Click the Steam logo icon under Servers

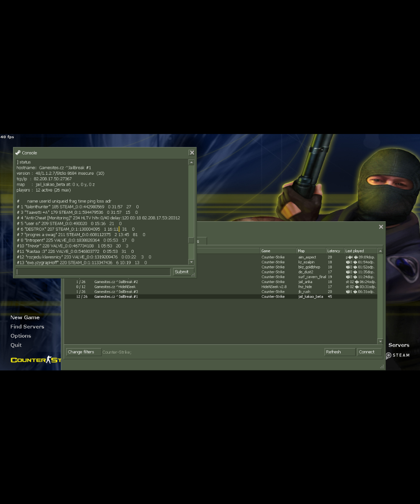pos(388,355)
